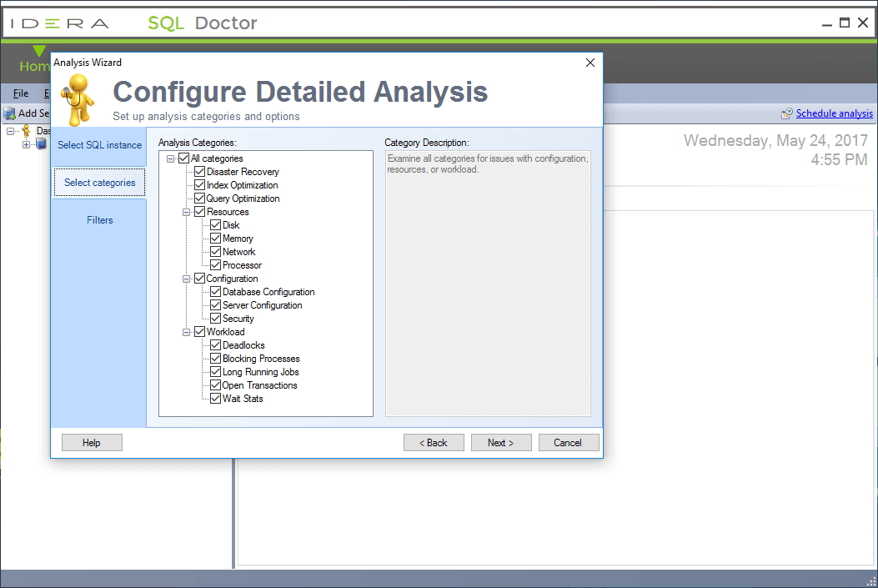The height and width of the screenshot is (588, 878).
Task: Toggle the Security checkbox
Action: coord(216,319)
